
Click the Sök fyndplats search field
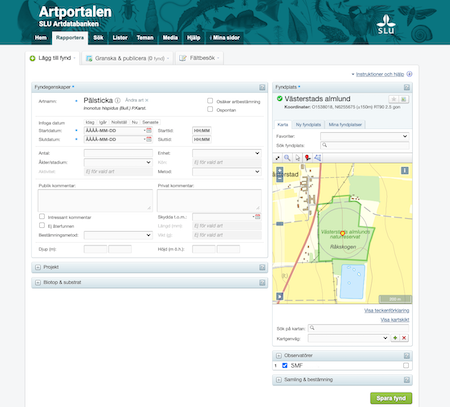point(365,145)
